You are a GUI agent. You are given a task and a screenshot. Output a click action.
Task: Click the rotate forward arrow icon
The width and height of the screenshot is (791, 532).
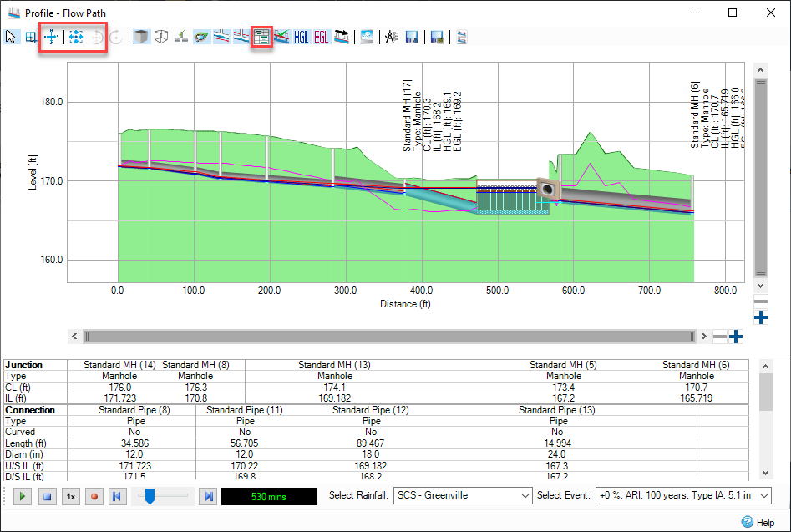point(116,37)
